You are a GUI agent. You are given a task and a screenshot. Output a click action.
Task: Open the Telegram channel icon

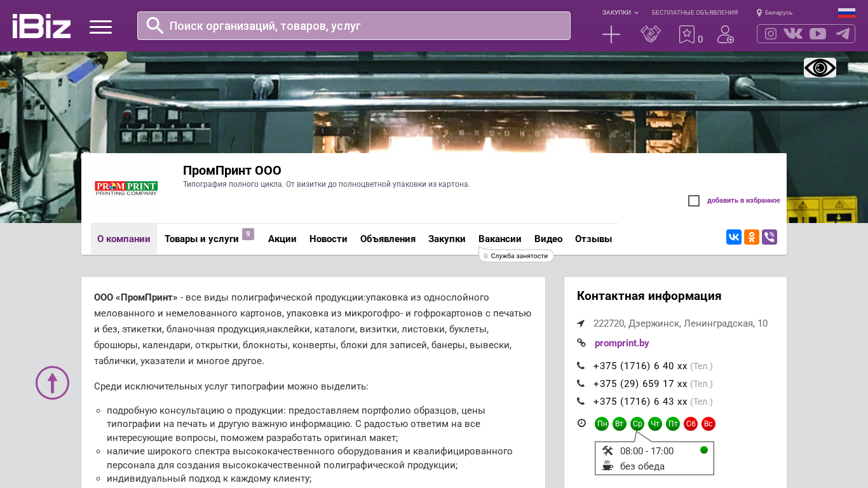pos(843,34)
